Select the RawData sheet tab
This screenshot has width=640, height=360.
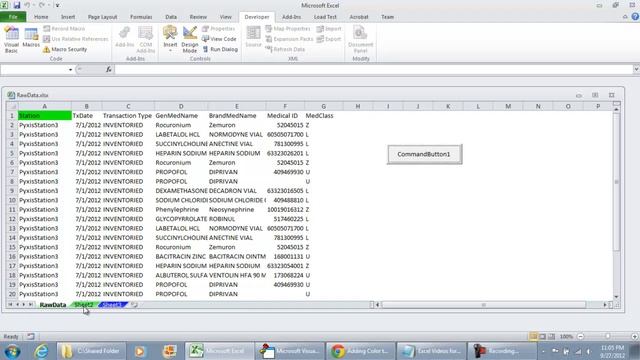(53, 305)
